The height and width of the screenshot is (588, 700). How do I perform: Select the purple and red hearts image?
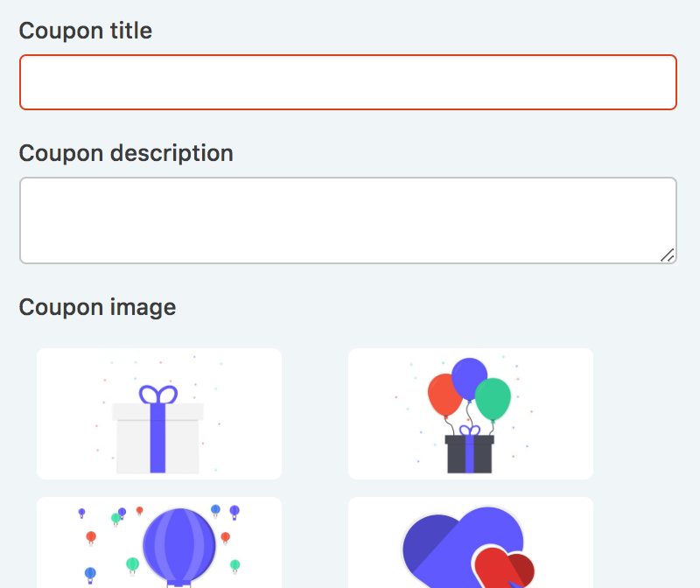click(x=471, y=542)
